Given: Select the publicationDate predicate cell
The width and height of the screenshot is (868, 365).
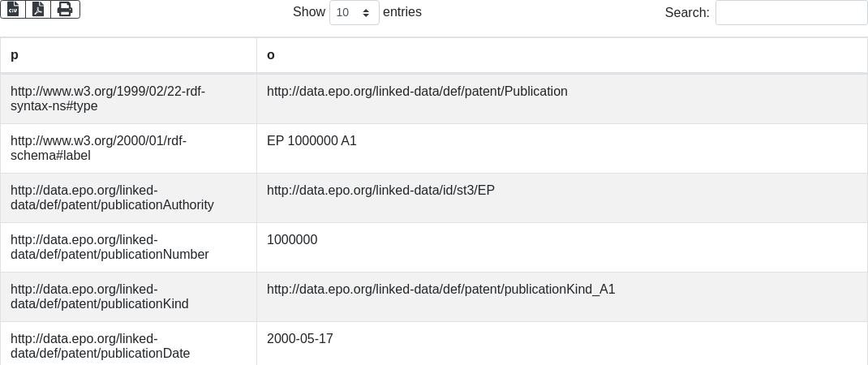Looking at the screenshot, I should 128,343.
